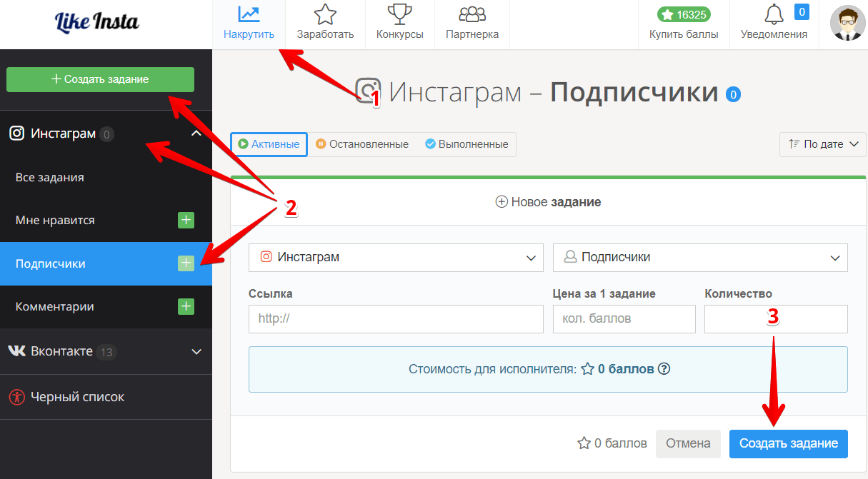
Task: Select the Остановленные filter
Action: tap(362, 144)
